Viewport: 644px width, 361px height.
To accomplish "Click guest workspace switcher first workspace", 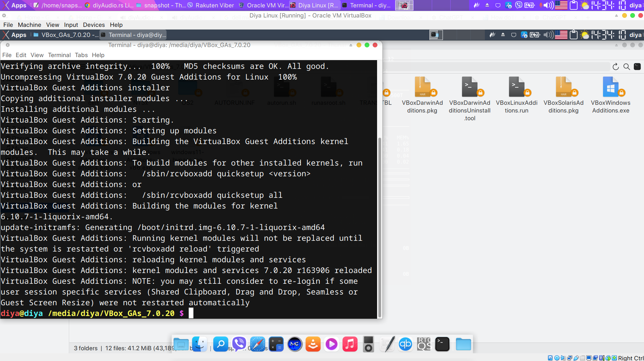I will point(436,35).
